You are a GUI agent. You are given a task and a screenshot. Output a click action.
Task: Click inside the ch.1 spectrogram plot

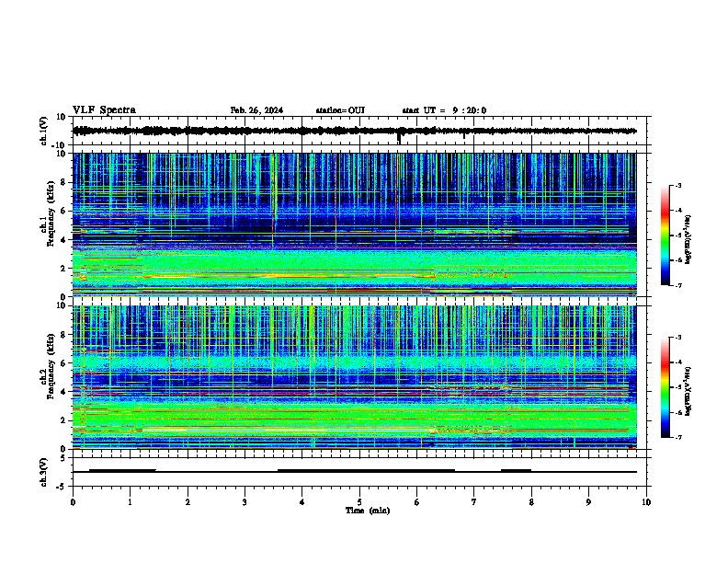(x=354, y=224)
